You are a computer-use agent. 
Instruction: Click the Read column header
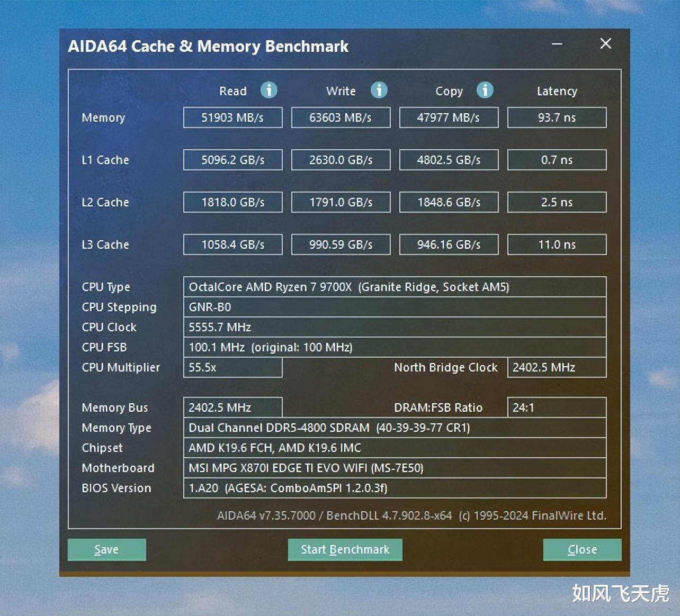[x=233, y=91]
